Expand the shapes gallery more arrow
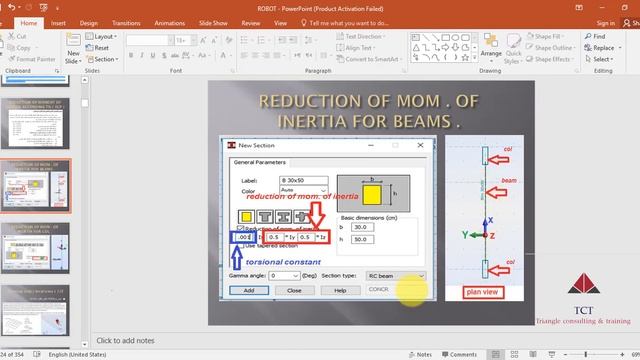Screen dimensions: 640x360 point(474,58)
